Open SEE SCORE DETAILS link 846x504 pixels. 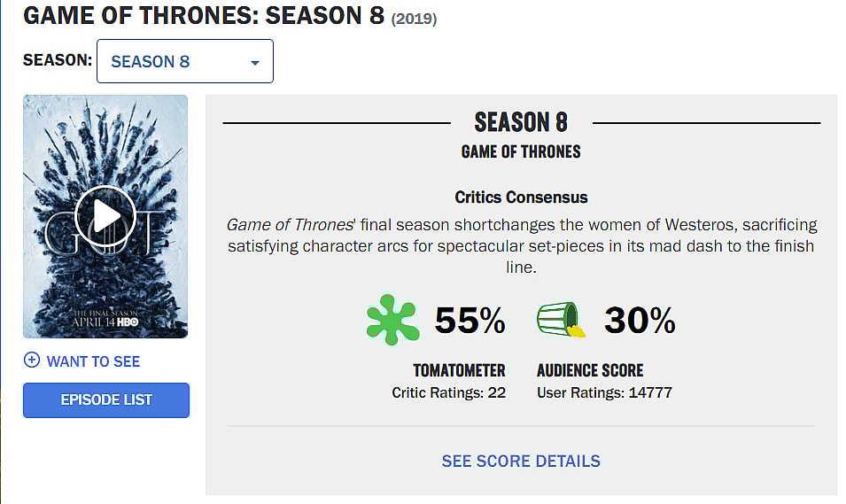coord(521,461)
